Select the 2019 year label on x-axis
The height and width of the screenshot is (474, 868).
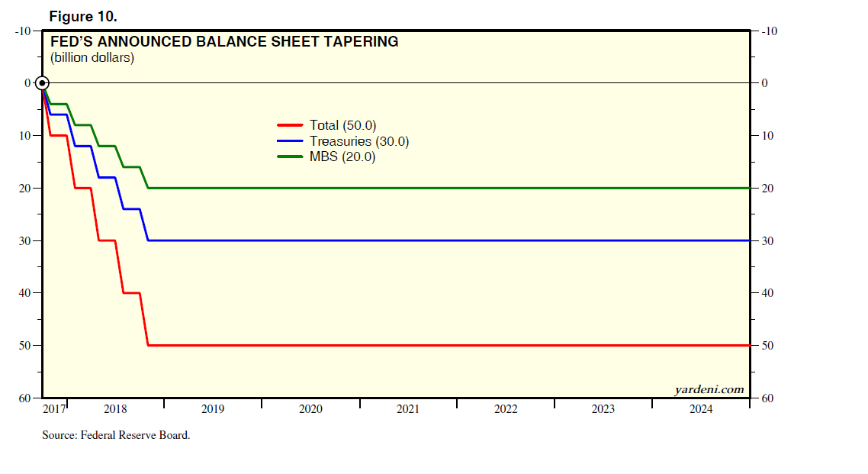[x=213, y=409]
